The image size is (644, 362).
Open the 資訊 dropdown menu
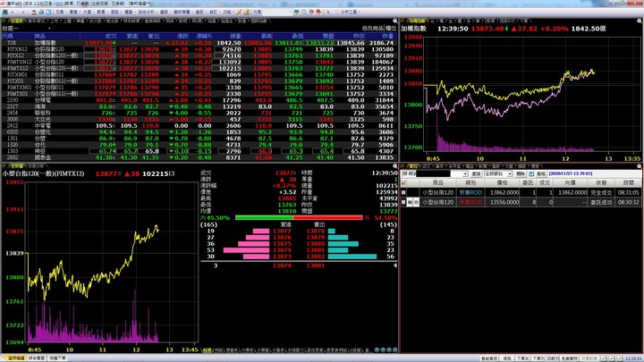coord(200,12)
